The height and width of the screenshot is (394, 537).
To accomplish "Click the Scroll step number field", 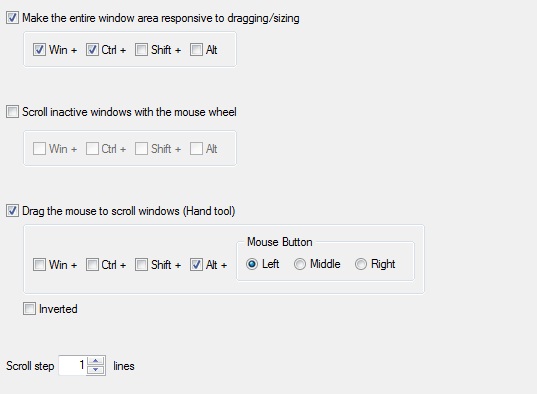I will (x=72, y=366).
